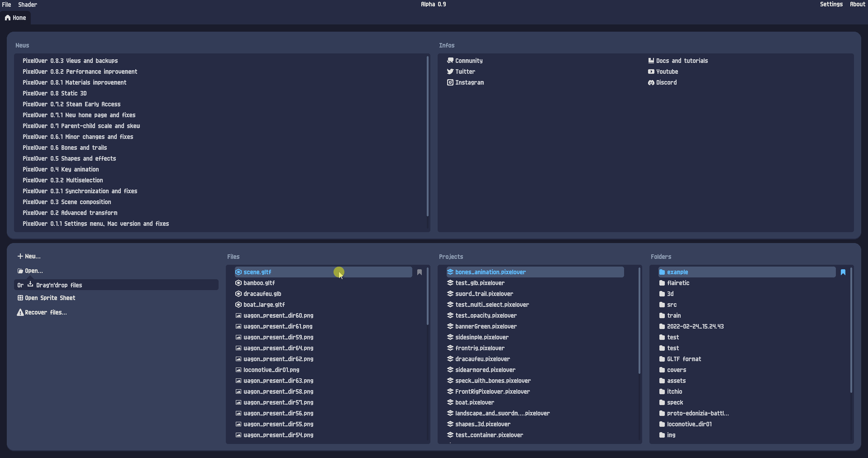
Task: Toggle the bookmark on scene.gltf
Action: [420, 272]
